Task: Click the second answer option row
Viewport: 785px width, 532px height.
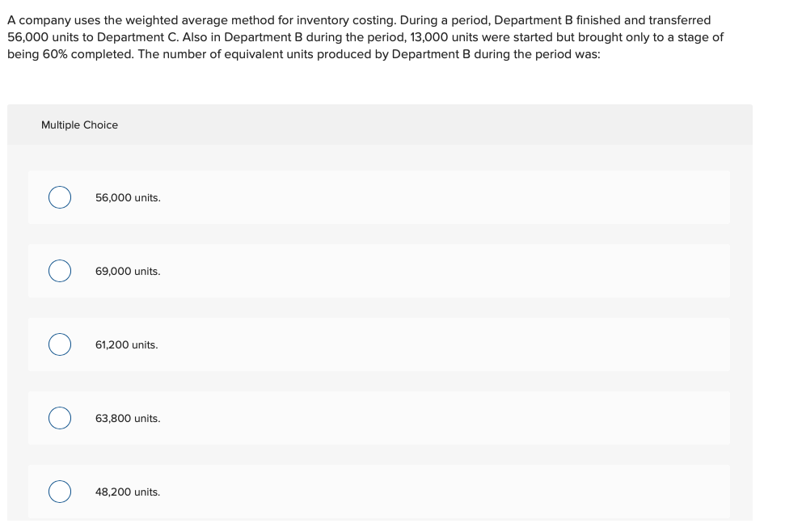Action: [x=380, y=271]
